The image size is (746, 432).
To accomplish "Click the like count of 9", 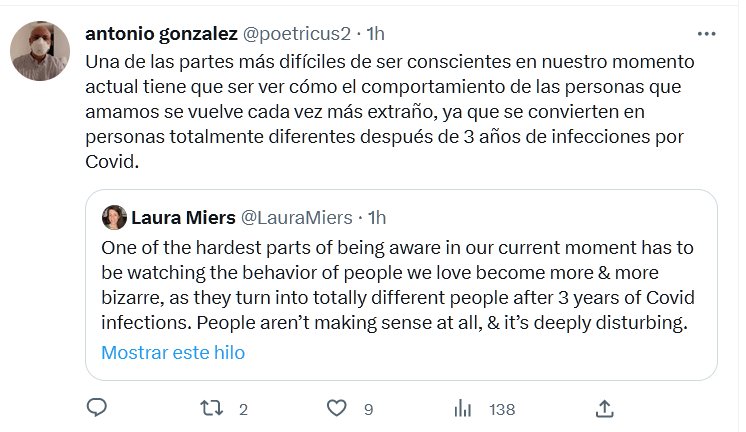I will point(369,409).
